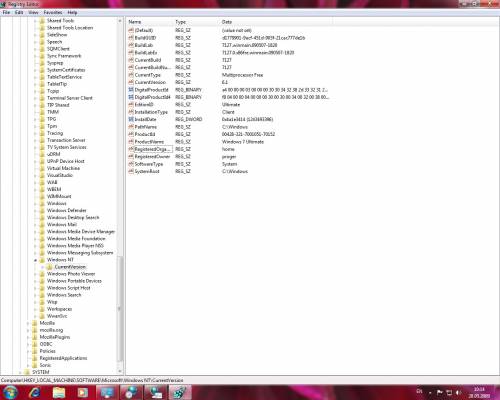Open the Windows Start orb
This screenshot has height=400, width=500.
click(10, 392)
